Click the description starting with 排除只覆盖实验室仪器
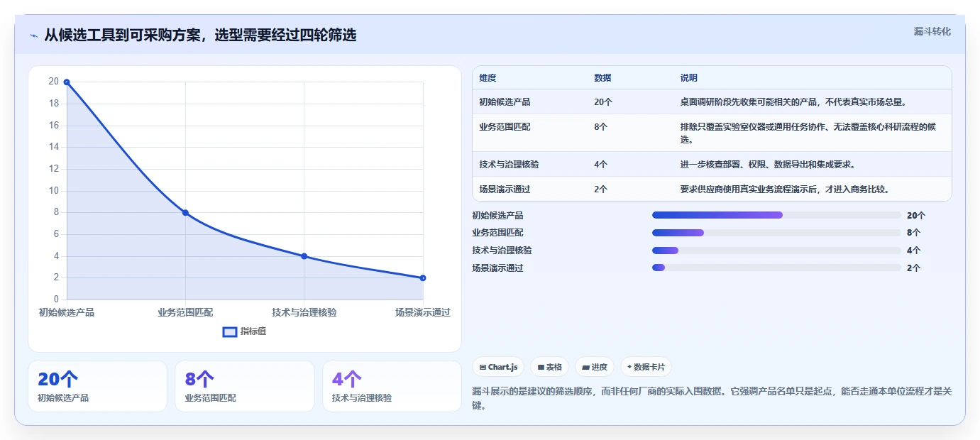Image resolution: width=980 pixels, height=440 pixels. tap(808, 133)
